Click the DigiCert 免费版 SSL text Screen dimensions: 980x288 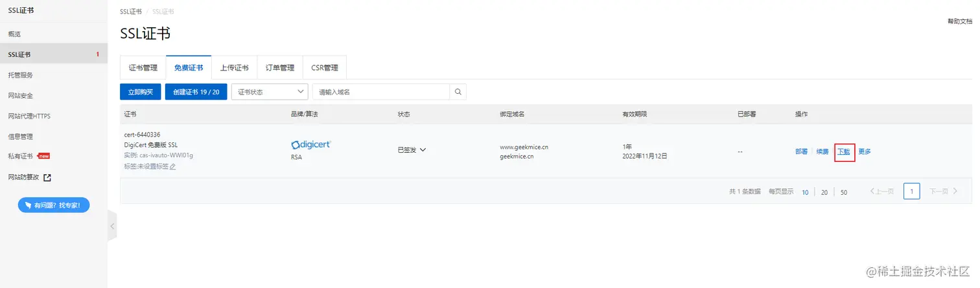tap(151, 145)
